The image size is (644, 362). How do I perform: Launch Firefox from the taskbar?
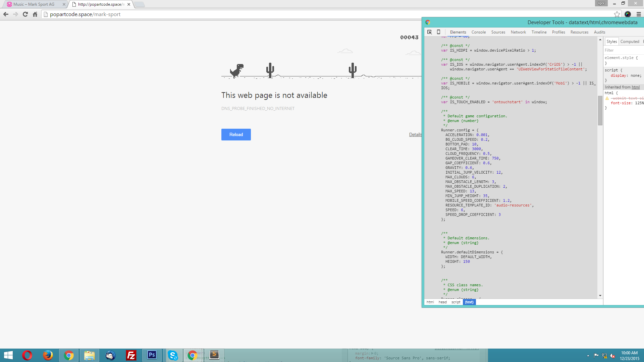pos(48,355)
